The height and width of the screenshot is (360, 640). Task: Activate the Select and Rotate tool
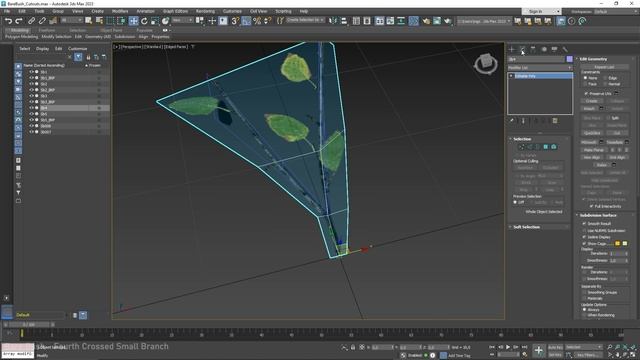[144, 21]
